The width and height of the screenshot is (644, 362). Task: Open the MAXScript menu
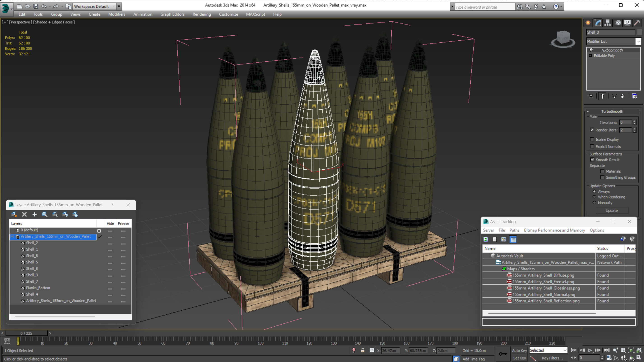[256, 14]
